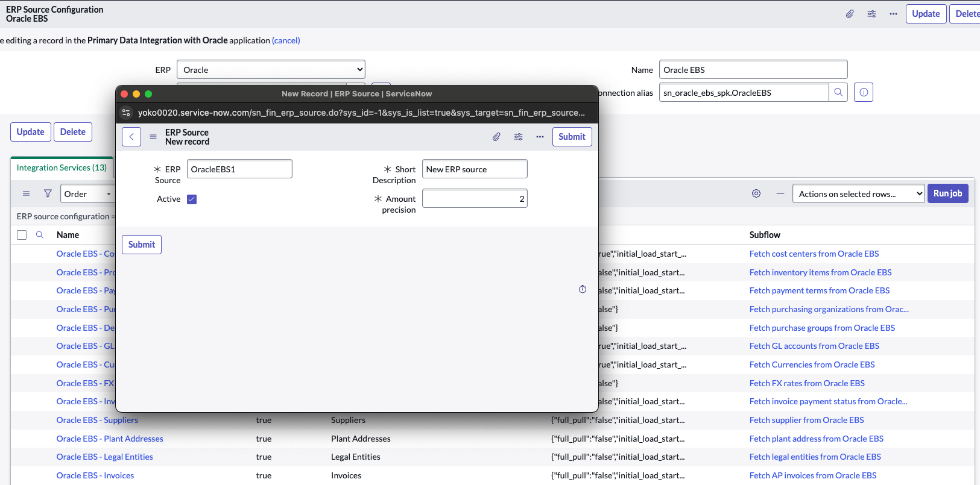Viewport: 980px width, 485px height.
Task: Open more options ellipsis in popup header
Action: click(x=540, y=137)
